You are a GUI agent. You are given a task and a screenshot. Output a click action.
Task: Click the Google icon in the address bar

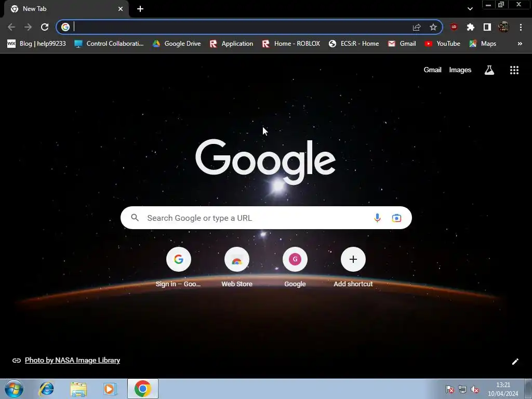pyautogui.click(x=65, y=27)
